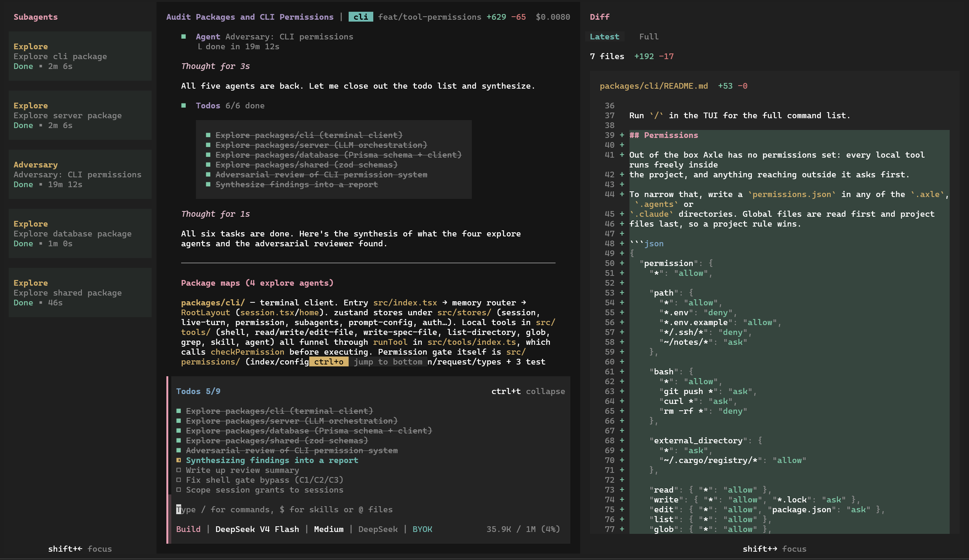Click the Subagents panel heading
This screenshot has width=969, height=560.
click(x=35, y=17)
